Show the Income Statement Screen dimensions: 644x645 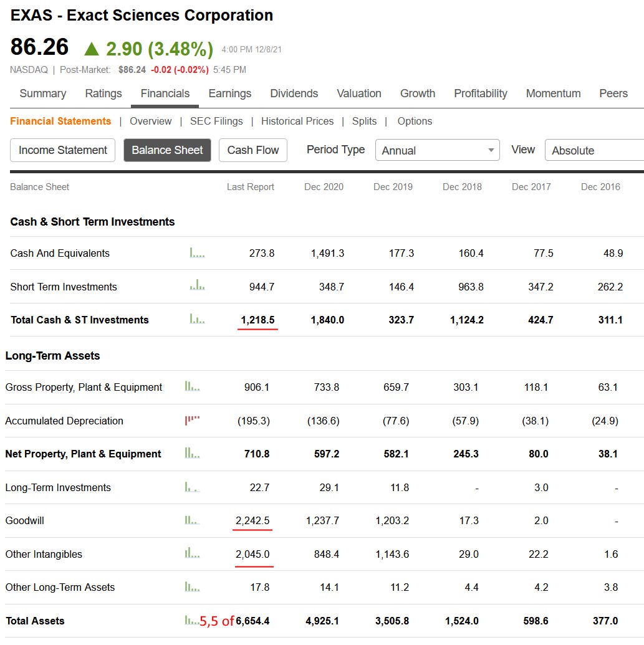pyautogui.click(x=62, y=150)
